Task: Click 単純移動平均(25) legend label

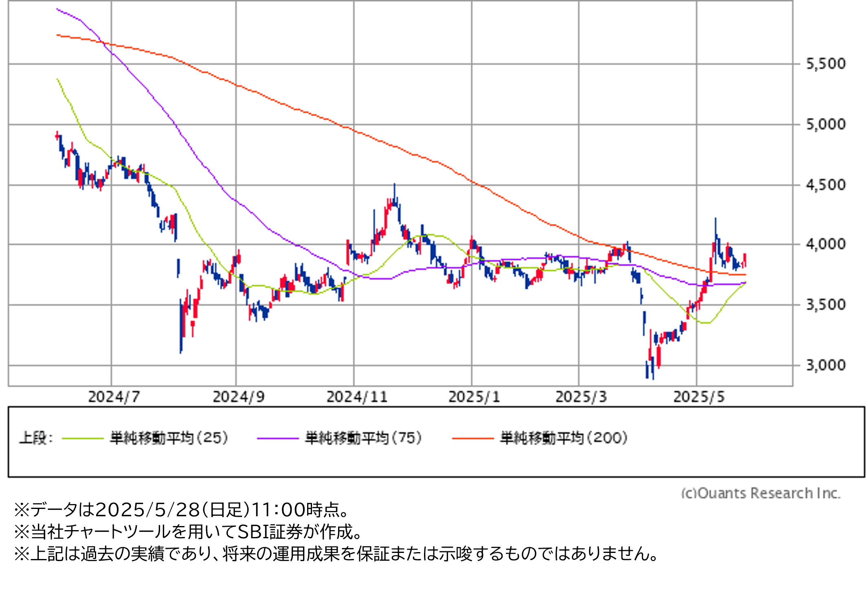Action: (x=169, y=438)
